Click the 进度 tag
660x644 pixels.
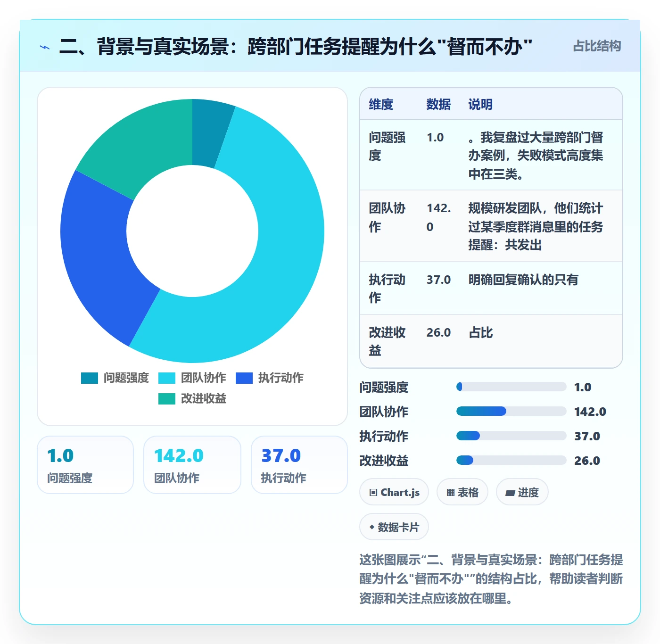522,492
